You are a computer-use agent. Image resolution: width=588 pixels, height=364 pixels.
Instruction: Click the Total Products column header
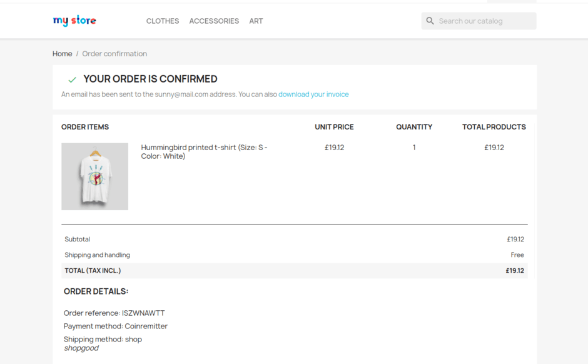(494, 127)
